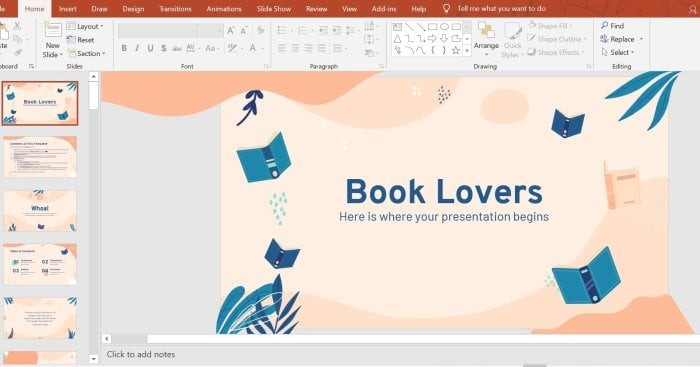Screen dimensions: 700x367
Task: Pick the 5-point Star shape
Action: pos(456,50)
